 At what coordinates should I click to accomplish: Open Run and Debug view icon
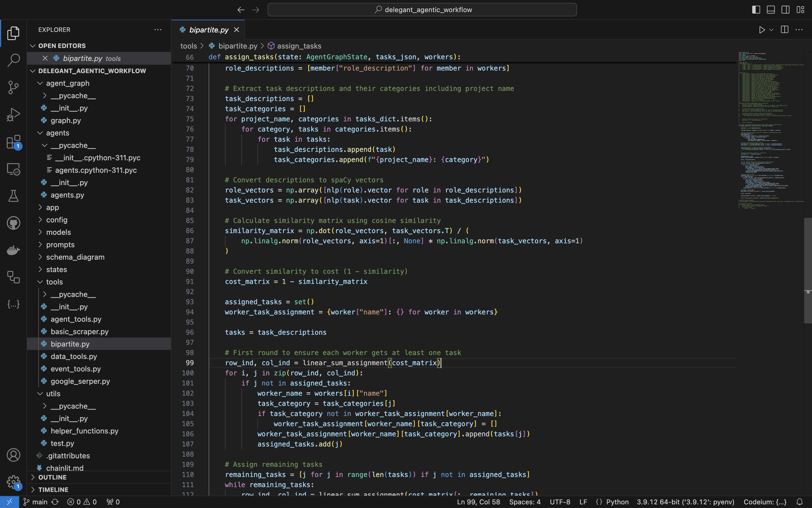pyautogui.click(x=14, y=115)
